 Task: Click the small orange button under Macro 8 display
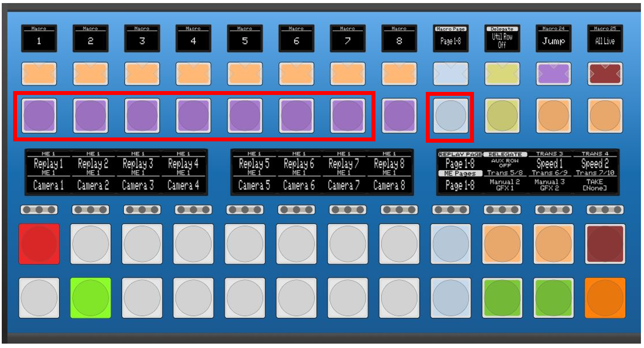click(399, 74)
